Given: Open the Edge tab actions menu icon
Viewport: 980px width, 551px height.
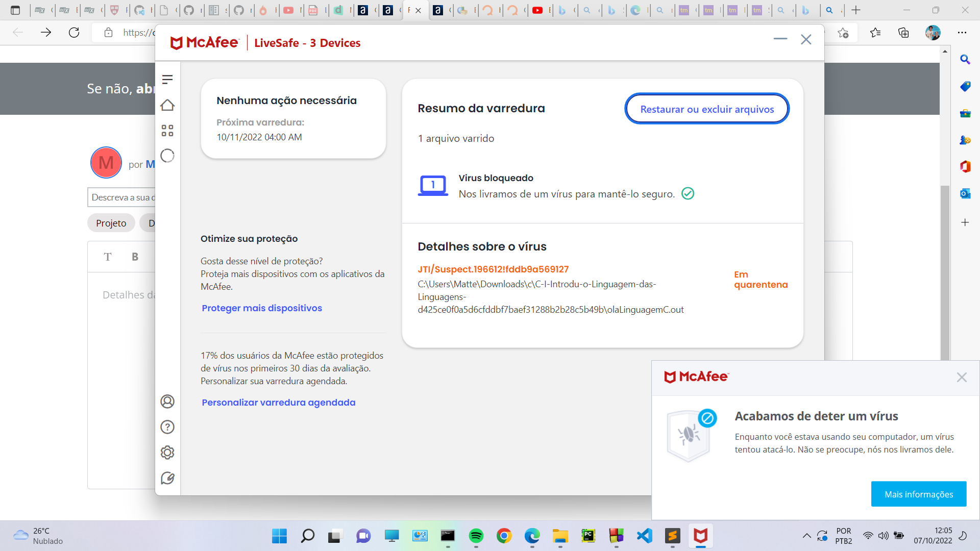Looking at the screenshot, I should (15, 10).
